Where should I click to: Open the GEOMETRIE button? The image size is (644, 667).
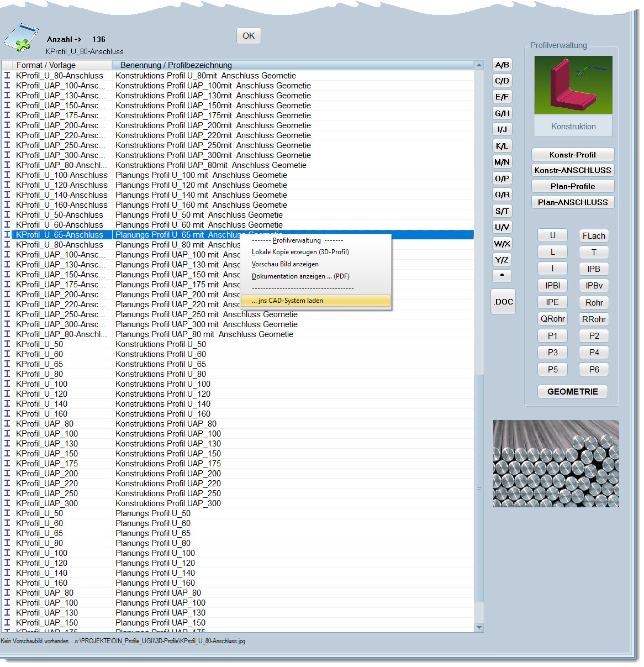(573, 392)
